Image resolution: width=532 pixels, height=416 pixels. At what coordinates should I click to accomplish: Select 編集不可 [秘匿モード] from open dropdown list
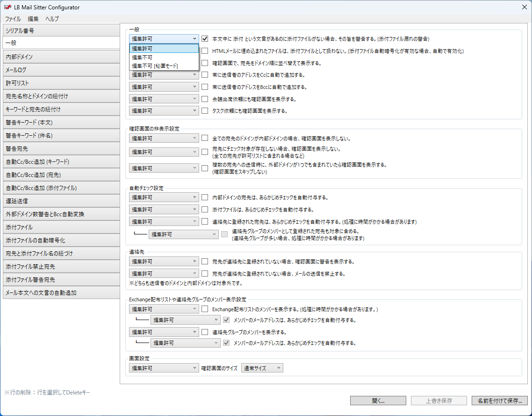(x=155, y=66)
